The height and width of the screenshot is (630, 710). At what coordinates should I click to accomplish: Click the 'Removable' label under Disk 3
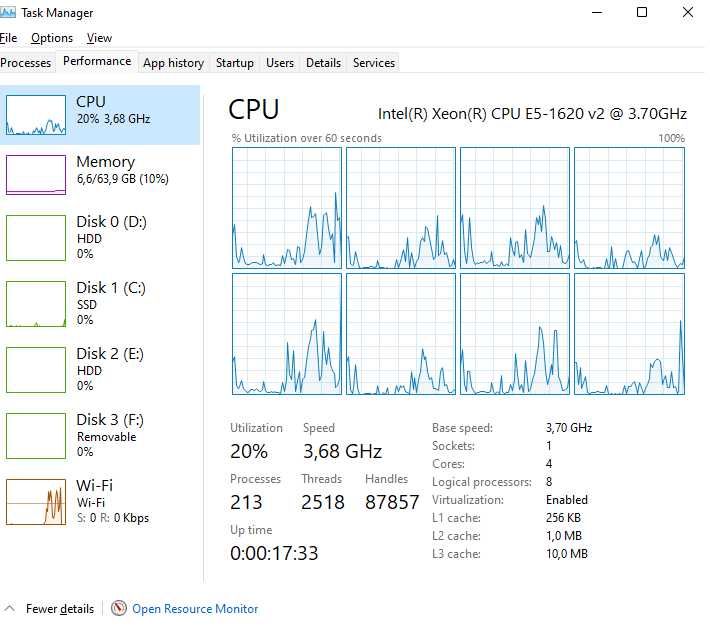106,437
